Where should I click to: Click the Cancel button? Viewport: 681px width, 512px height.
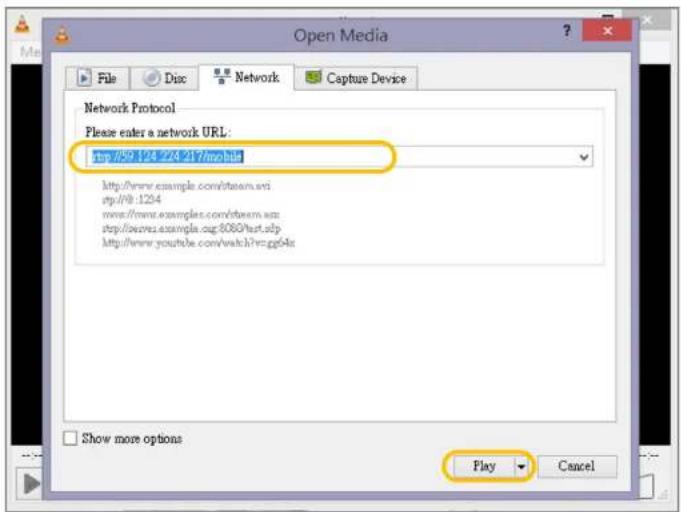point(577,466)
